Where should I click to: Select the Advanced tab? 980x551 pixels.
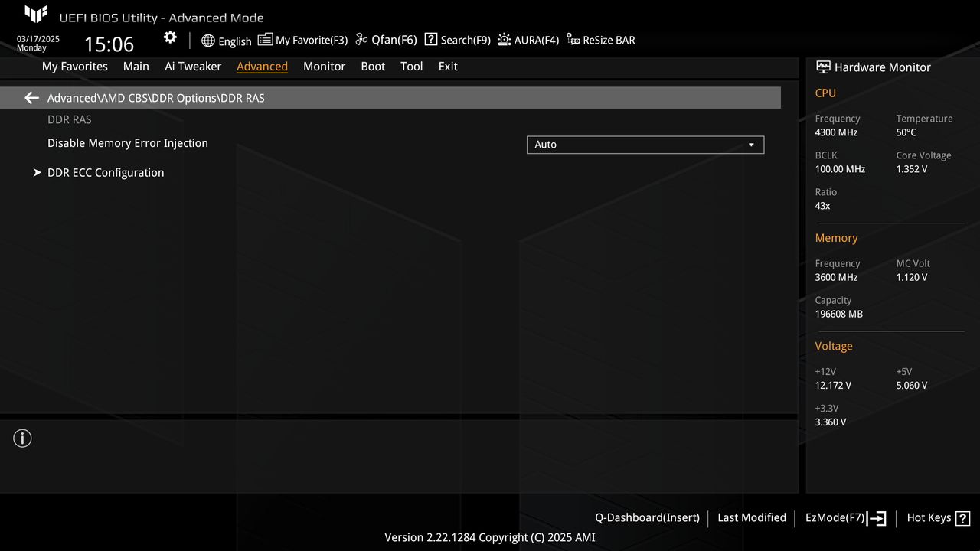pyautogui.click(x=262, y=67)
